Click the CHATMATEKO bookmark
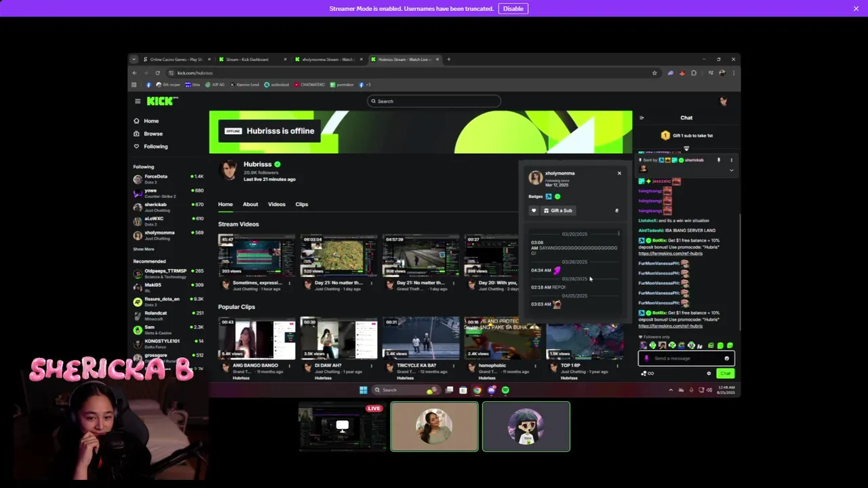Screen dimensions: 868x488 coord(310,85)
